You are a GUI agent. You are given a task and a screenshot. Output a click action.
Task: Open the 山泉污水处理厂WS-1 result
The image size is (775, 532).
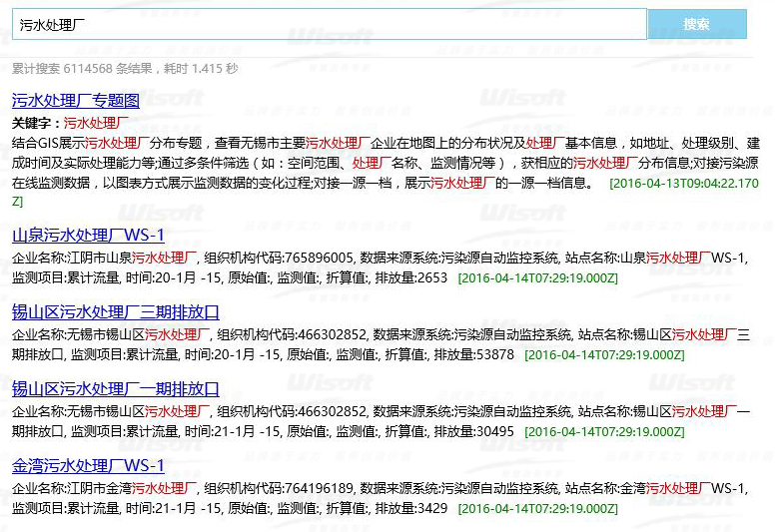(x=88, y=236)
